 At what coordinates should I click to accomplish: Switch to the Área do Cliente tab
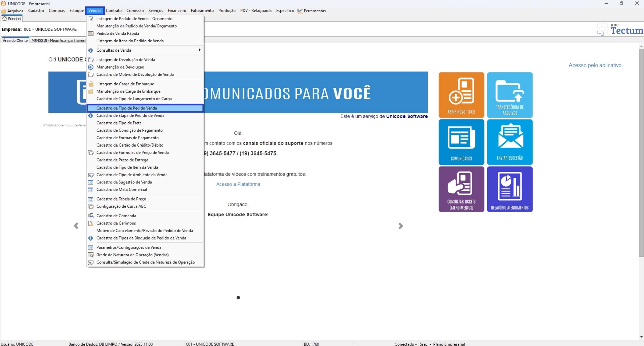coord(15,40)
